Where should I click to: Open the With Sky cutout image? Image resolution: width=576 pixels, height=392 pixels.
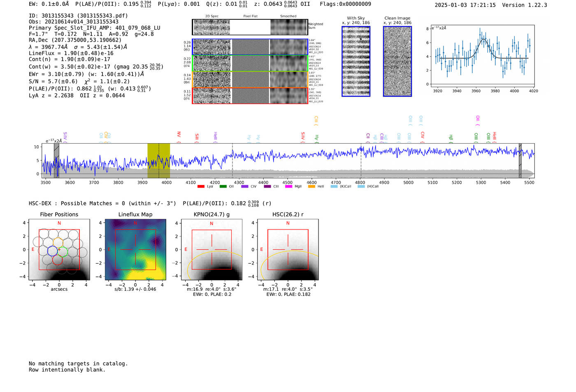[356, 61]
